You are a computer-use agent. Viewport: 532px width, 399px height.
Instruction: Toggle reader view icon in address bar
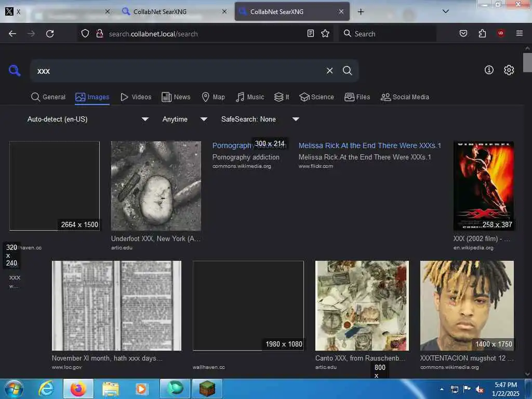tap(311, 33)
